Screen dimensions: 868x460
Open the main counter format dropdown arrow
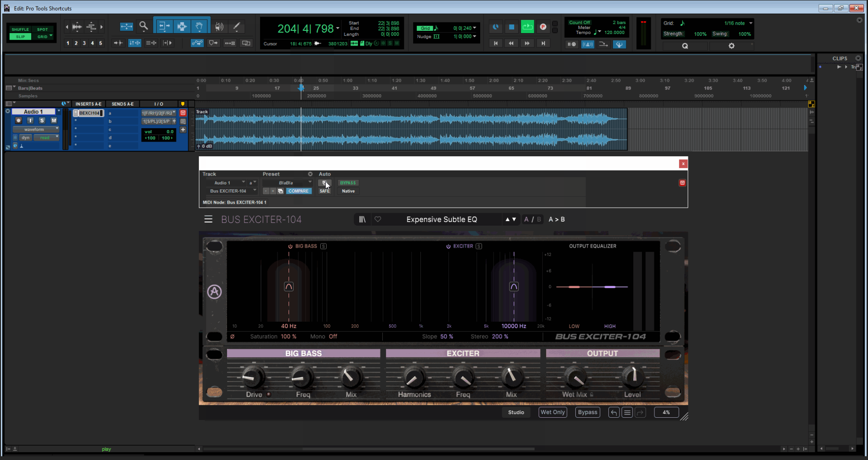[x=338, y=28]
